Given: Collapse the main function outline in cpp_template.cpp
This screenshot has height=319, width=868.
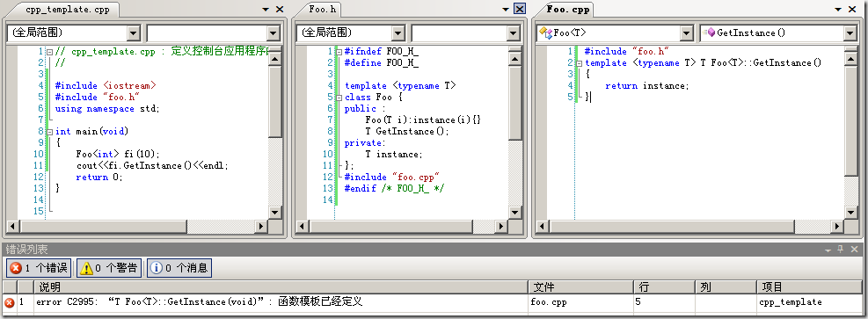Looking at the screenshot, I should [49, 132].
